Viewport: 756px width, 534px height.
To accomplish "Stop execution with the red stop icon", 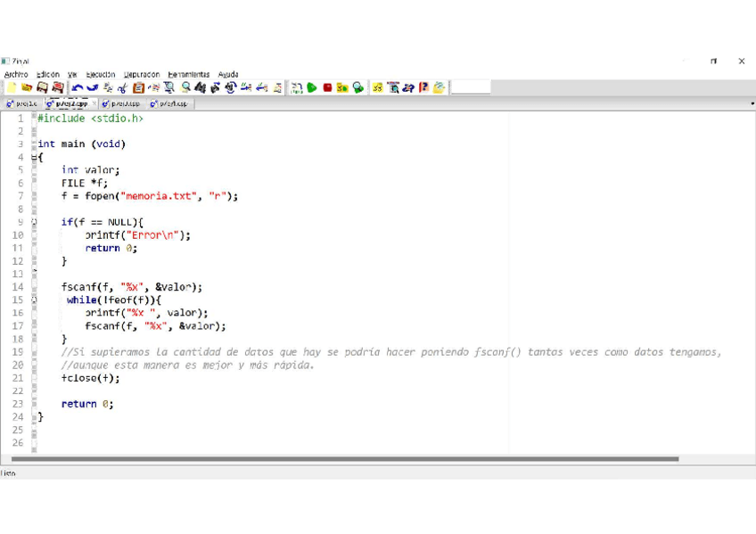I will (327, 87).
